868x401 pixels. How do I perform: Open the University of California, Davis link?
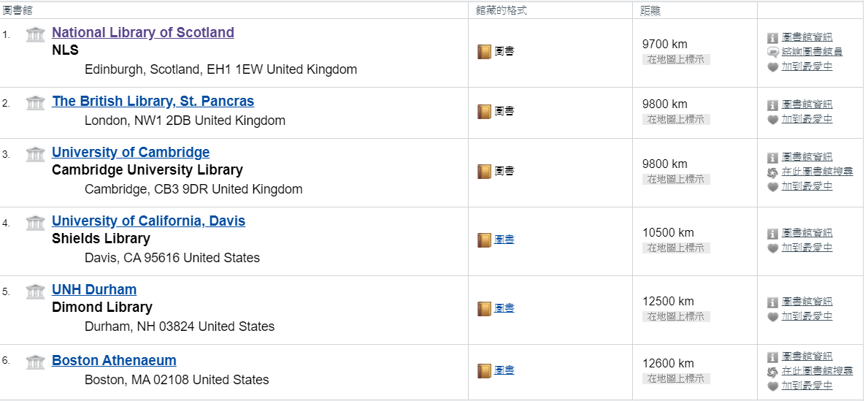click(x=148, y=221)
